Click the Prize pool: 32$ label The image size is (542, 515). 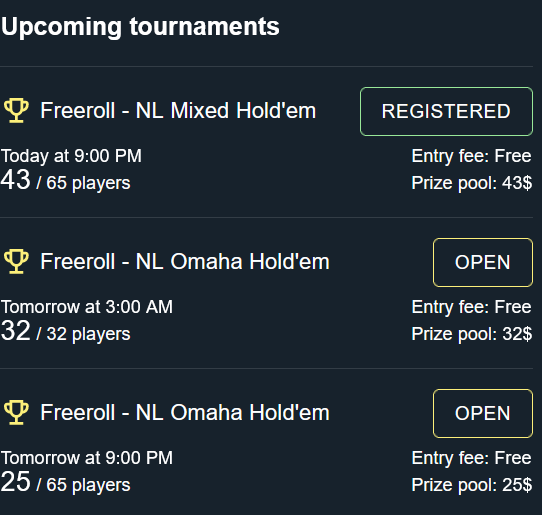(472, 334)
